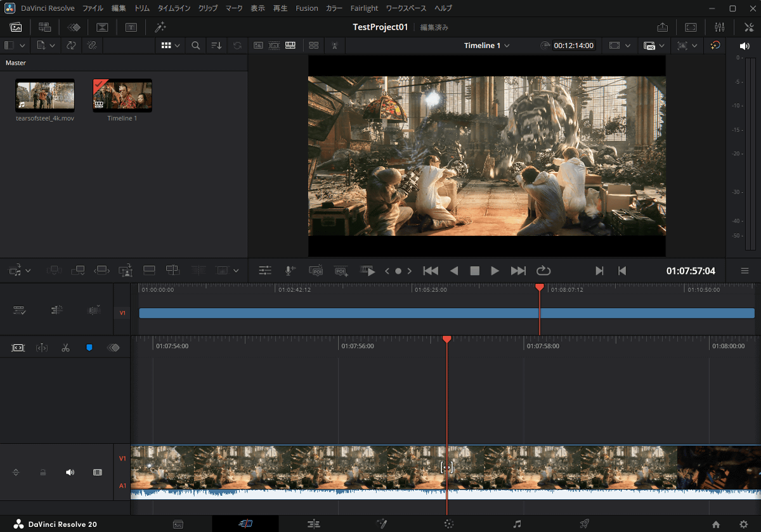Open the Transitions panel icon
Viewport: 761px width, 532px height.
(102, 27)
